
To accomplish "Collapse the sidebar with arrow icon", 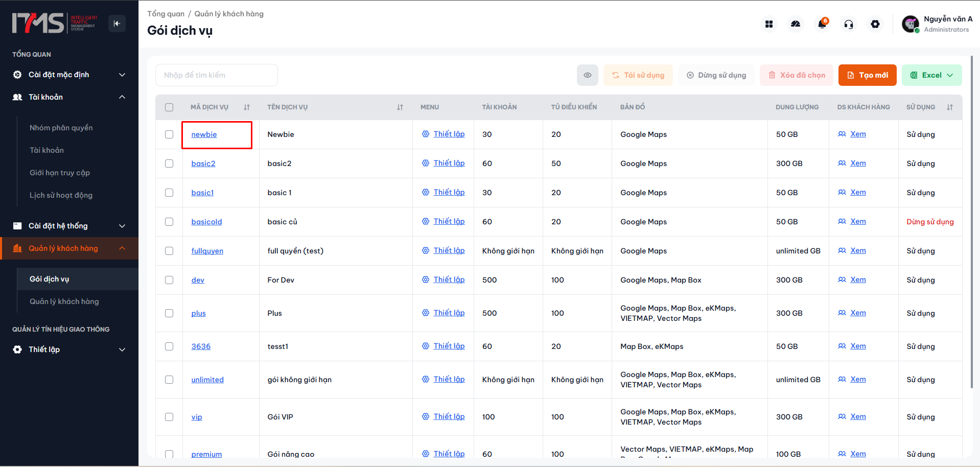I will tap(117, 24).
